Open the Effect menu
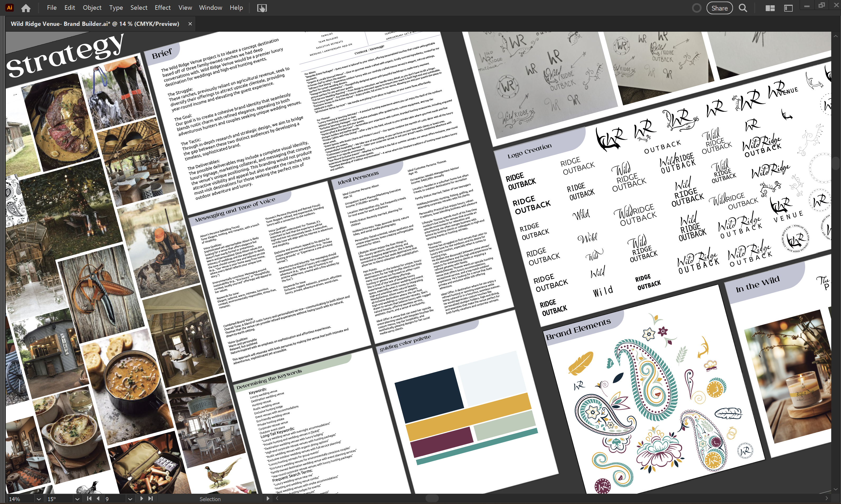 [x=162, y=7]
